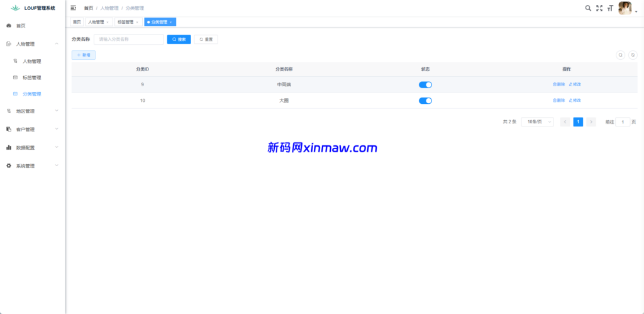Screen dimensions: 644x314
Task: Expand the 系统管理 sidebar group
Action: click(x=57, y=165)
